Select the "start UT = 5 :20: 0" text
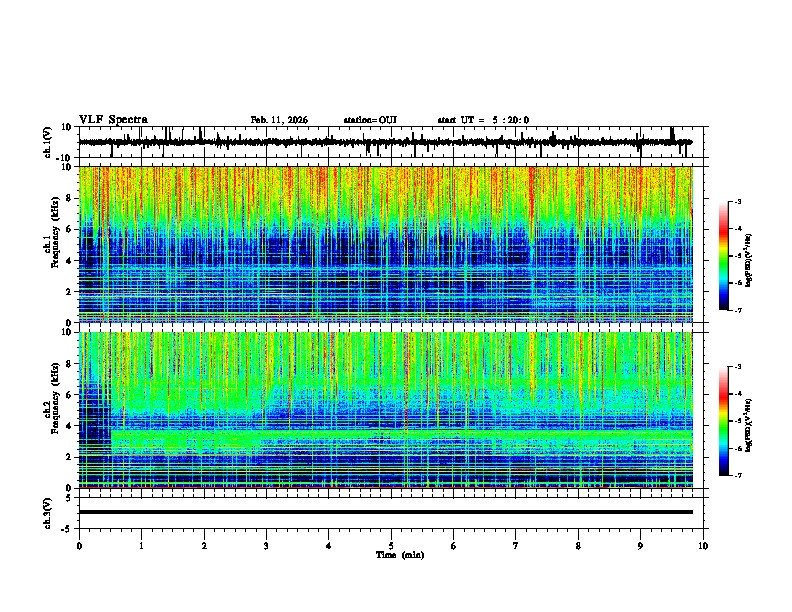The width and height of the screenshot is (792, 612). [x=483, y=120]
